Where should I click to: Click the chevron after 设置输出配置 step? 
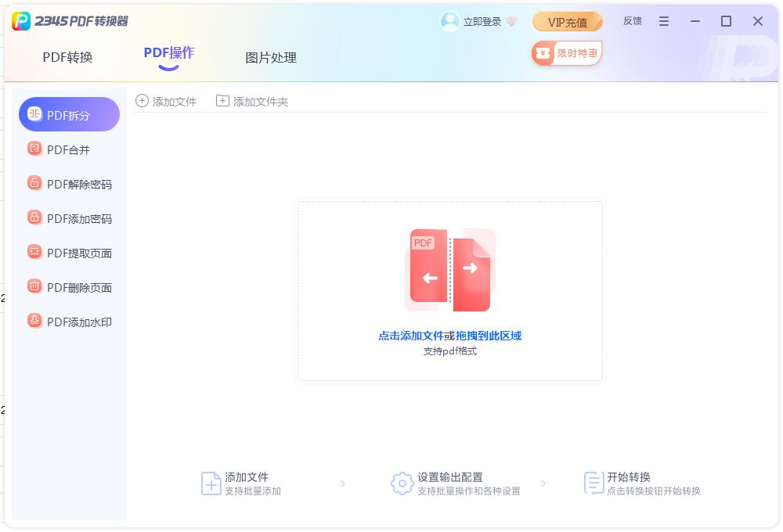(543, 484)
